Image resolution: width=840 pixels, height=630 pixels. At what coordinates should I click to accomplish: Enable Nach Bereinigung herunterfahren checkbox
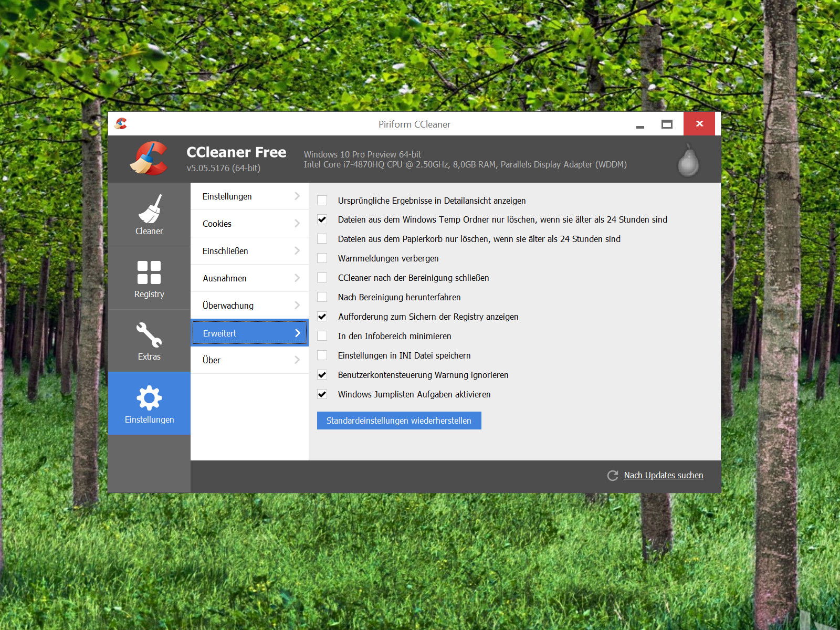pos(322,297)
